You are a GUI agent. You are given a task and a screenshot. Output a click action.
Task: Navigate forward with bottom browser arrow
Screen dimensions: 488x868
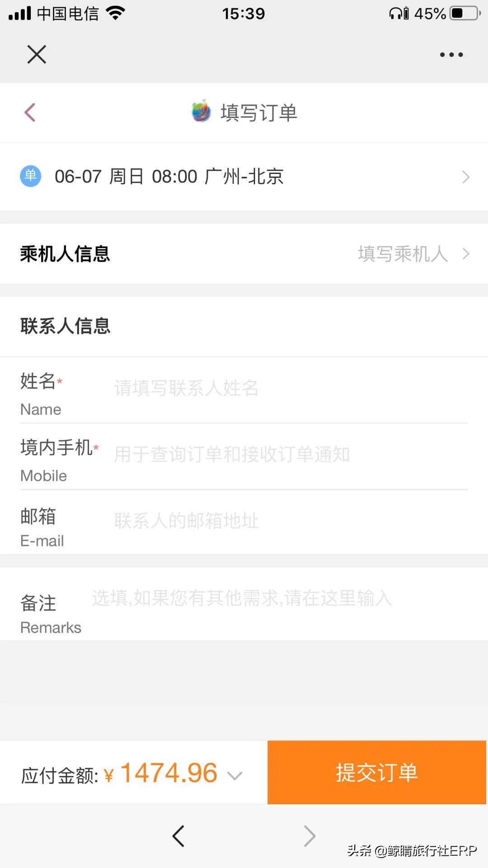coord(310,836)
